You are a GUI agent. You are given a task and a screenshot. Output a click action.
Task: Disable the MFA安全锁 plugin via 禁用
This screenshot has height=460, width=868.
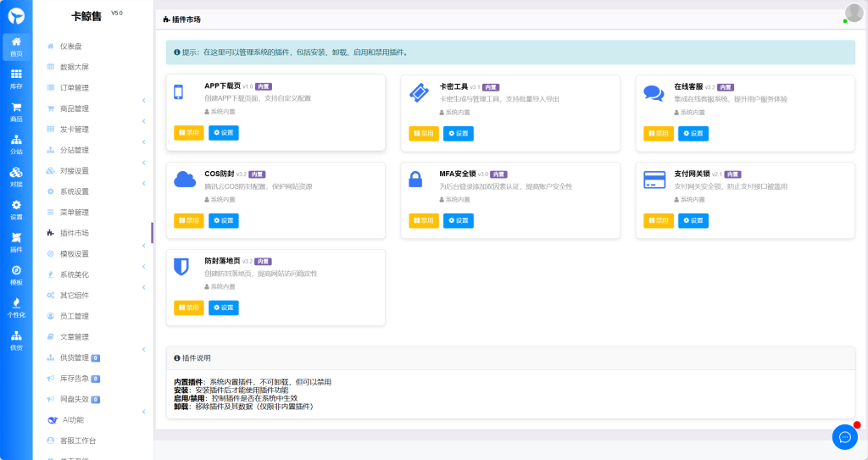coord(424,220)
